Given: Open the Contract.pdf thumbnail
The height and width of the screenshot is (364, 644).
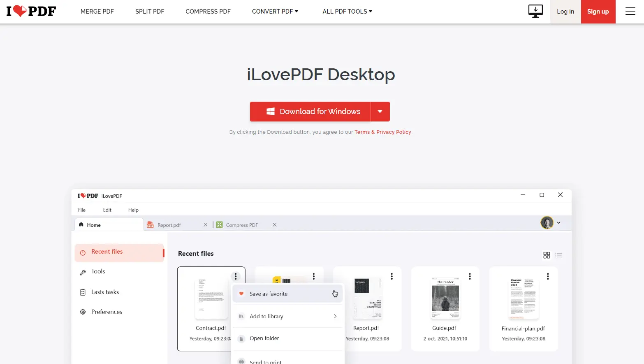Looking at the screenshot, I should click(211, 299).
